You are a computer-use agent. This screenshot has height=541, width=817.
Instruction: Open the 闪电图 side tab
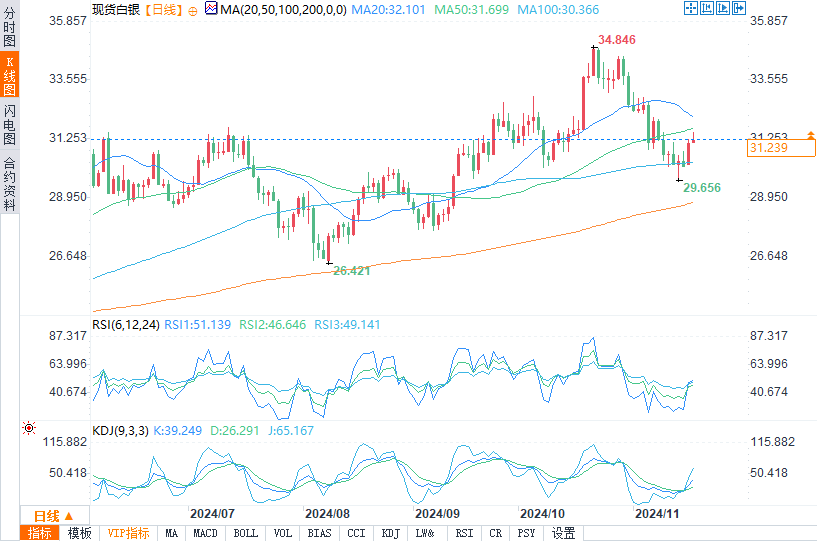[x=9, y=124]
